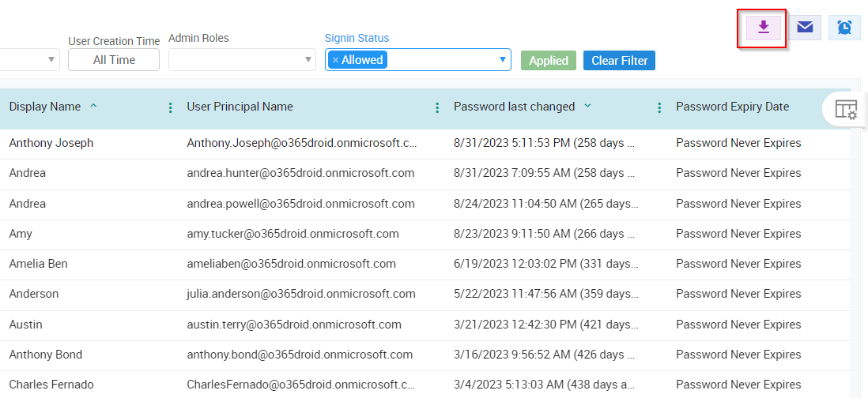Open Display Name column options menu dots
The image size is (868, 398).
(x=171, y=107)
